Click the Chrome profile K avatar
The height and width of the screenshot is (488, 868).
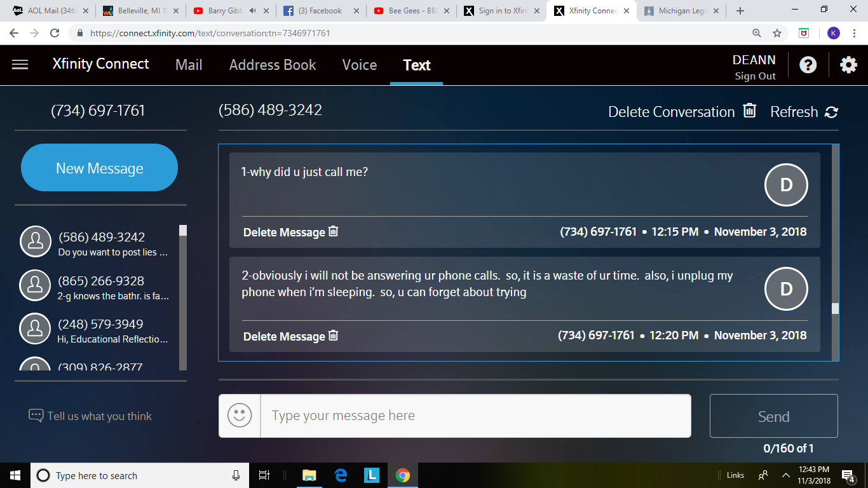[x=833, y=33]
